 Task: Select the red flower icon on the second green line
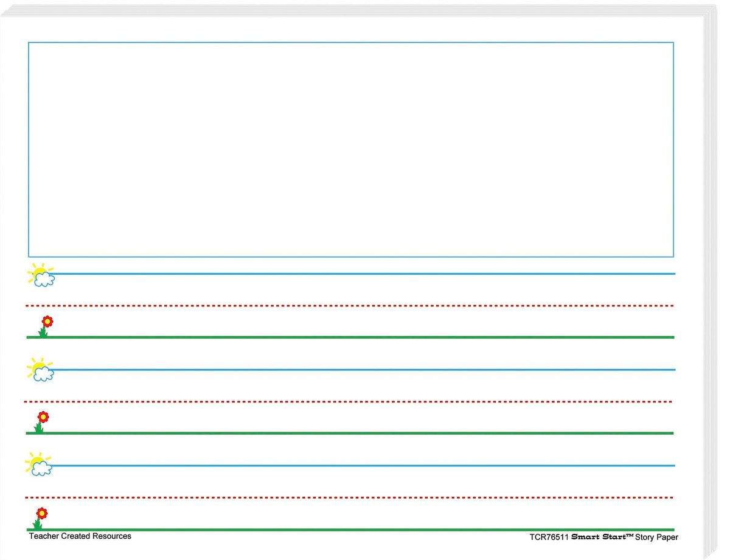click(41, 421)
